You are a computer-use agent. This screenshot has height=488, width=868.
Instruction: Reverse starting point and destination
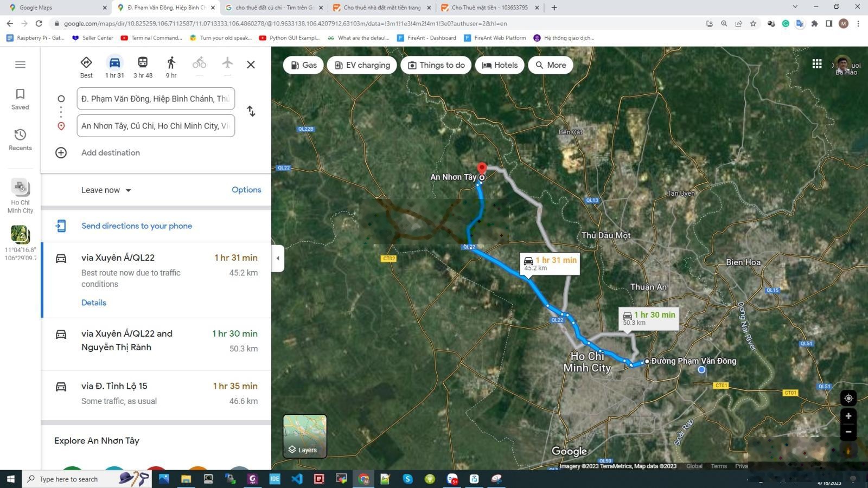tap(251, 111)
